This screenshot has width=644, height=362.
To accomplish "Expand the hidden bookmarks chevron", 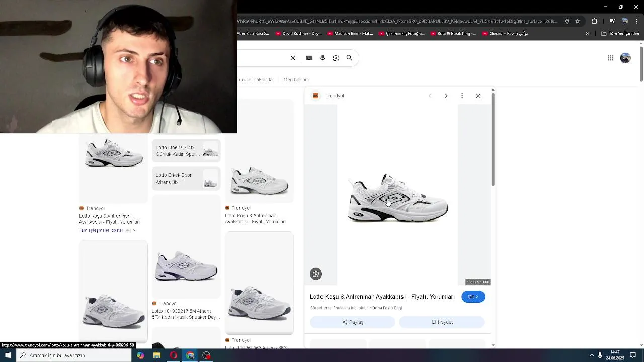I will pos(587,34).
